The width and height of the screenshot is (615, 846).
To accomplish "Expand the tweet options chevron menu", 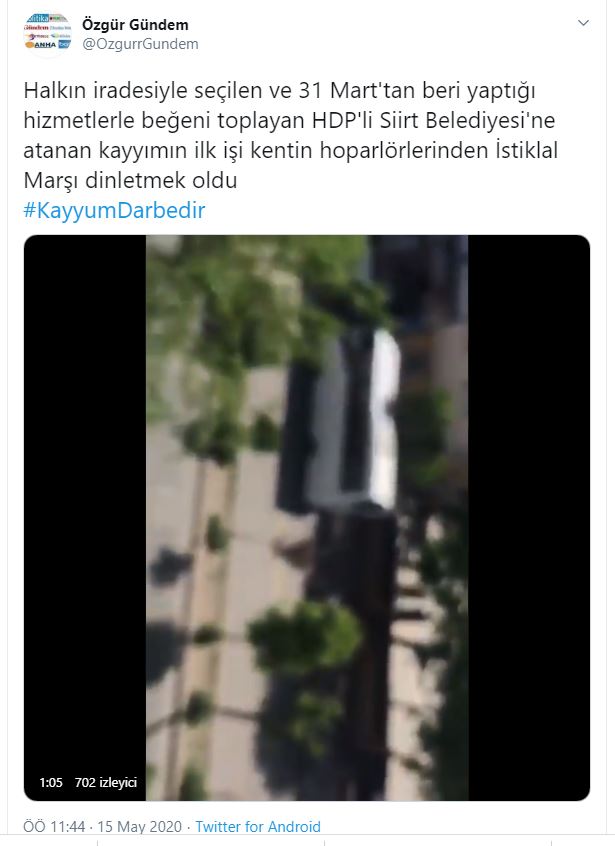I will [583, 23].
